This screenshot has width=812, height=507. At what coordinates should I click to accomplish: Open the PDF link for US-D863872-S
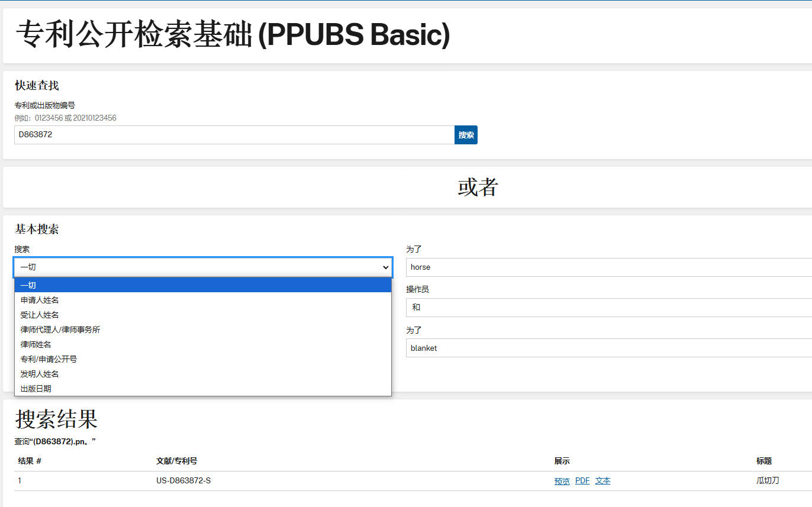point(582,481)
